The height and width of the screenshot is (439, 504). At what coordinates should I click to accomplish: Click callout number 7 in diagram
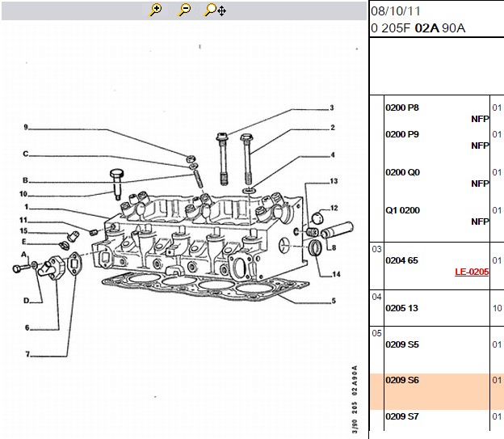(x=27, y=354)
